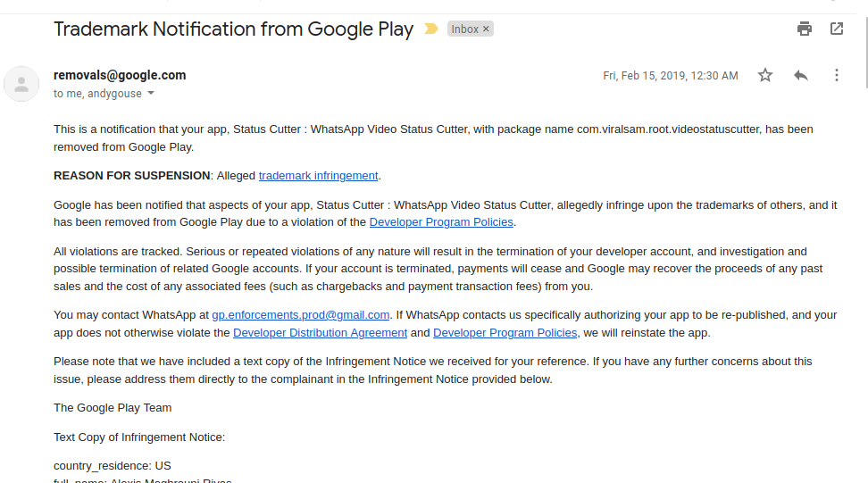
Task: Print this email using the printer icon
Action: pos(805,29)
